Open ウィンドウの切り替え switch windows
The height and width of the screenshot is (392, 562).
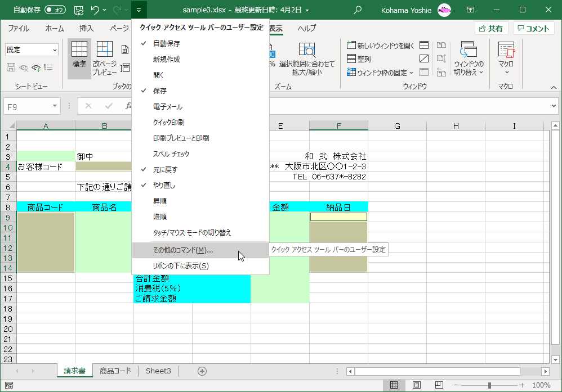click(469, 58)
